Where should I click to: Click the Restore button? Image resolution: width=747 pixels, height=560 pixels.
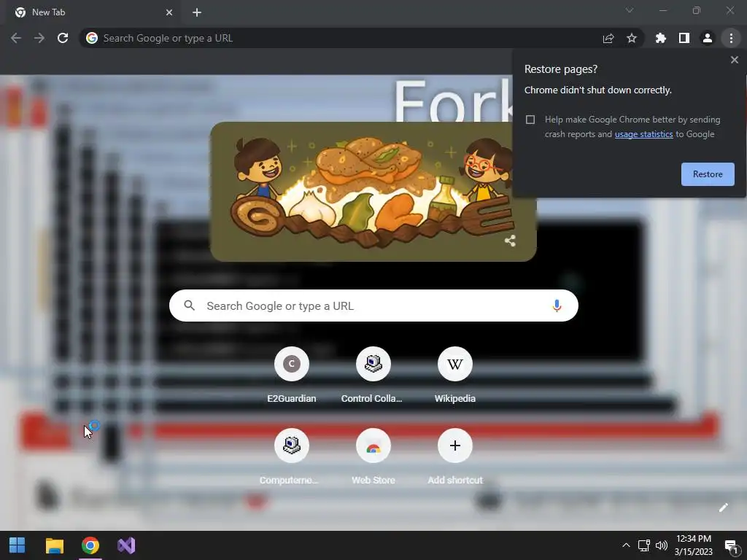pyautogui.click(x=708, y=174)
